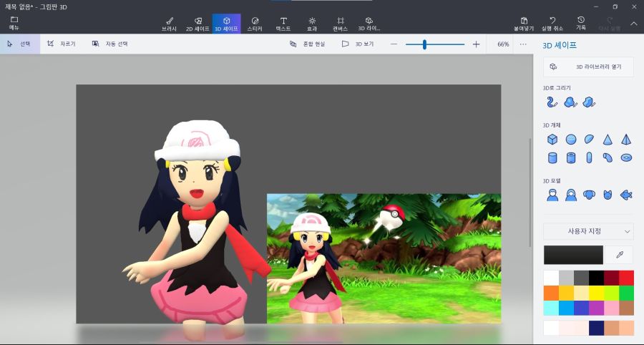This screenshot has width=644, height=345.
Task: Pick the 3D cone shape
Action: (x=608, y=139)
